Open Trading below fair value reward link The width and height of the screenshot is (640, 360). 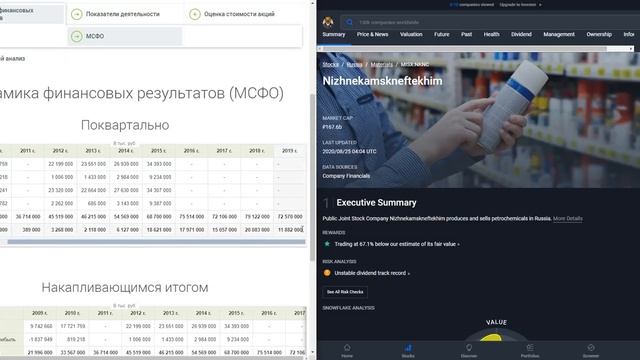coord(397,244)
